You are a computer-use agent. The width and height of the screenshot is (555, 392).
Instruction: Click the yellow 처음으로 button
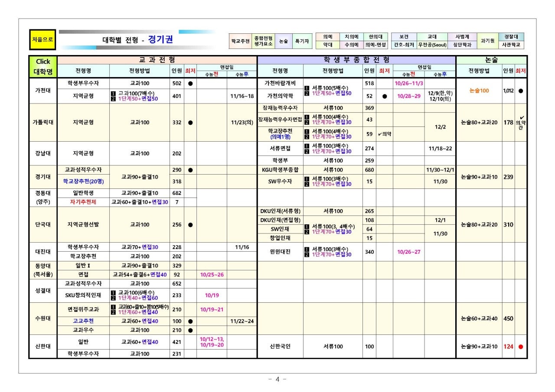pos(42,39)
